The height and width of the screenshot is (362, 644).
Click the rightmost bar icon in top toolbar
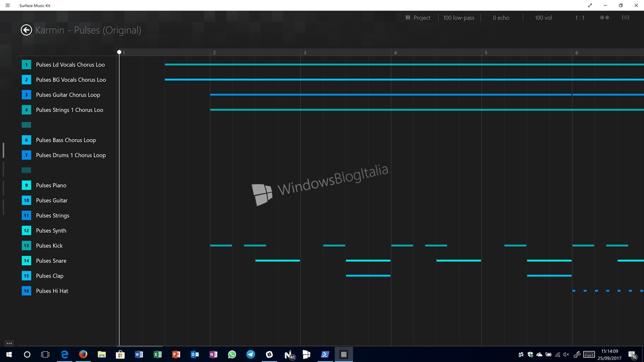coord(625,18)
